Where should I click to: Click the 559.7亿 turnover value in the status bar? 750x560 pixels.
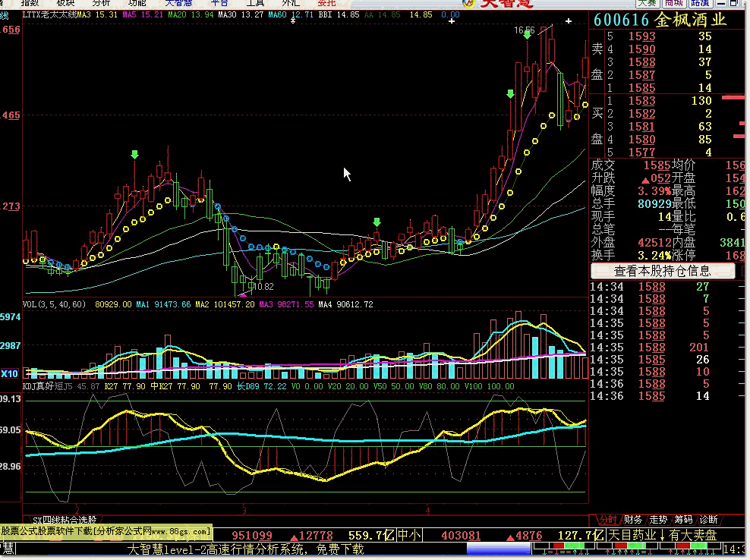point(372,536)
